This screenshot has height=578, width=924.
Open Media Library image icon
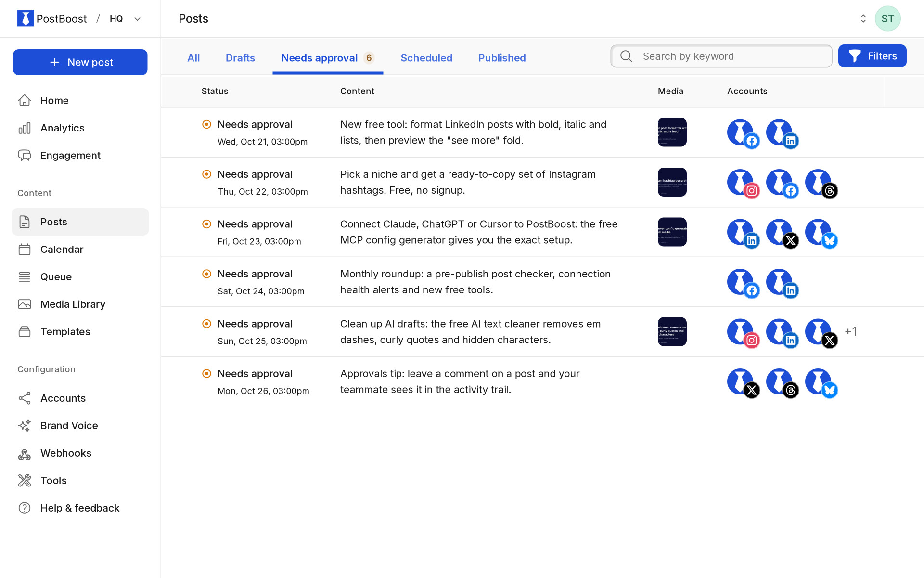point(25,304)
